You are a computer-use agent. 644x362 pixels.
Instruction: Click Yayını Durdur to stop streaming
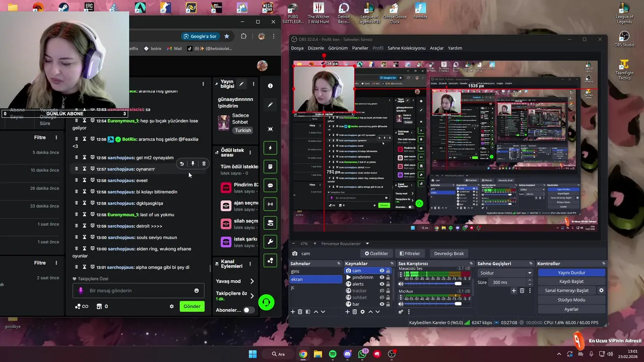(x=572, y=273)
